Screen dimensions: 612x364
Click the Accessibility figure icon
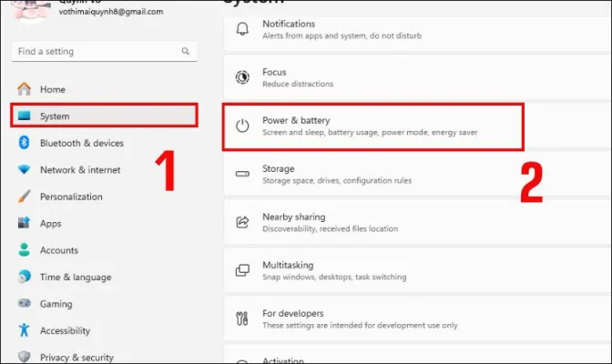(24, 331)
